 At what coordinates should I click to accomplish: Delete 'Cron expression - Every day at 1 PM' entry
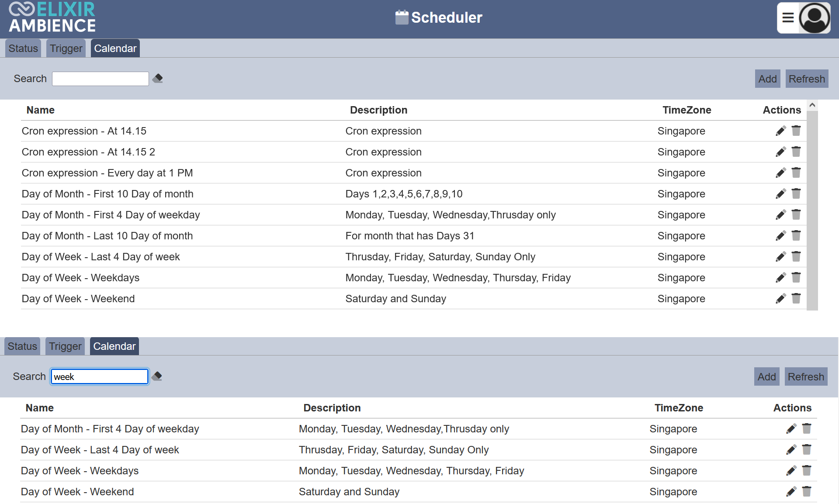[x=796, y=173]
